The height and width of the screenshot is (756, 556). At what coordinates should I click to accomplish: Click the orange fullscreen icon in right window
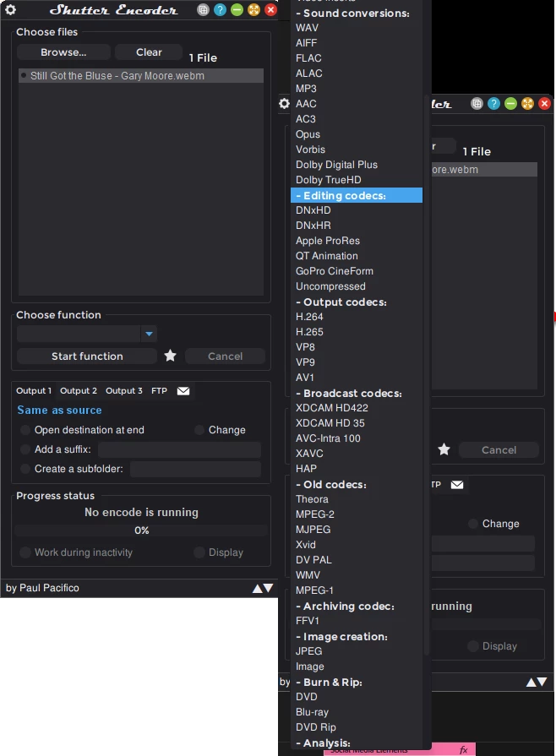(527, 104)
